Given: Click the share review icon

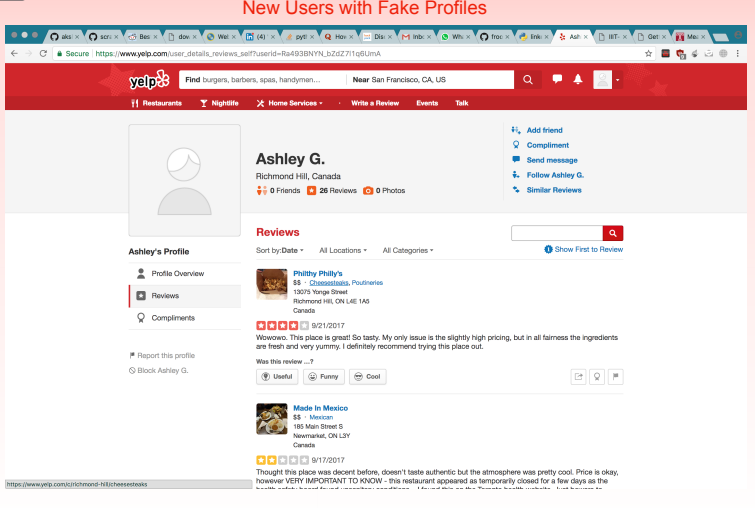Looking at the screenshot, I should click(579, 377).
